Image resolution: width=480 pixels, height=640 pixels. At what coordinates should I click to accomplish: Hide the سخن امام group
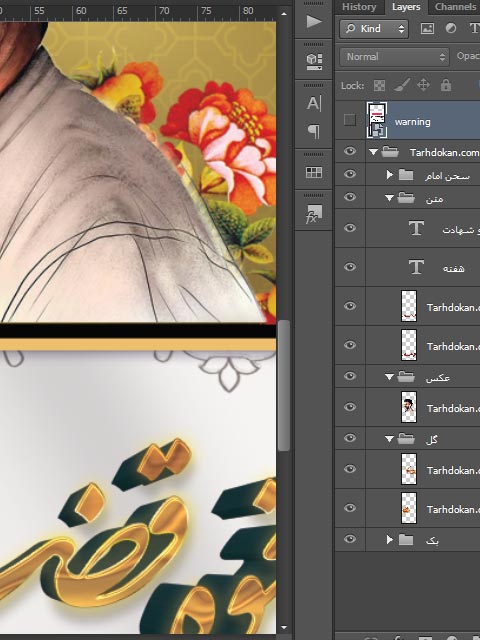tap(350, 174)
